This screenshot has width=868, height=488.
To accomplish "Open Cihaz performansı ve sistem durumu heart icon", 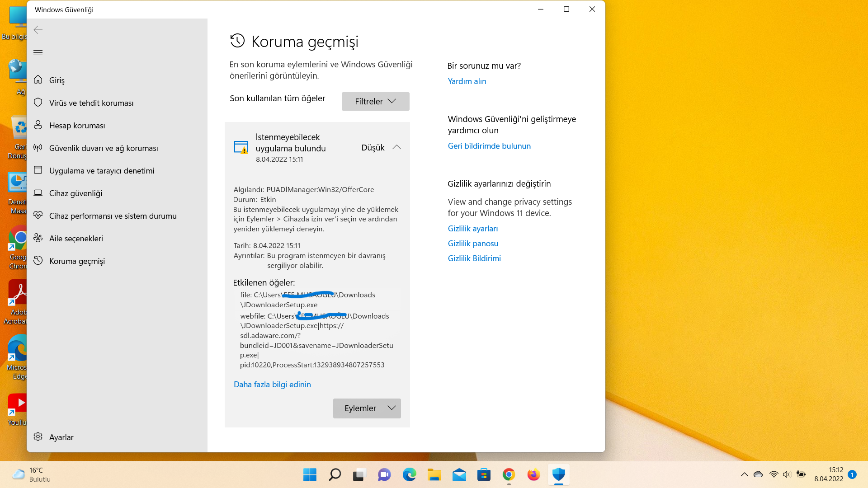I will (x=38, y=216).
